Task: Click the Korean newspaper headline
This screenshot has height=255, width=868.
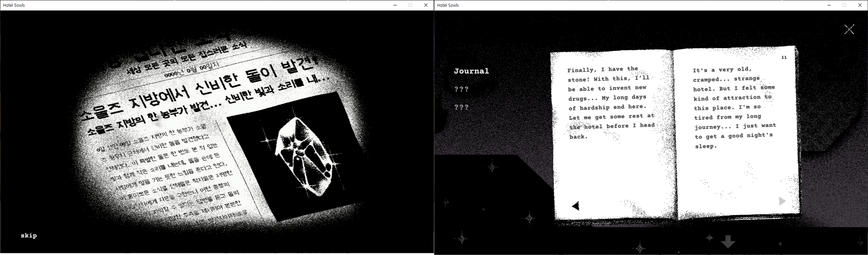Action: pyautogui.click(x=200, y=88)
